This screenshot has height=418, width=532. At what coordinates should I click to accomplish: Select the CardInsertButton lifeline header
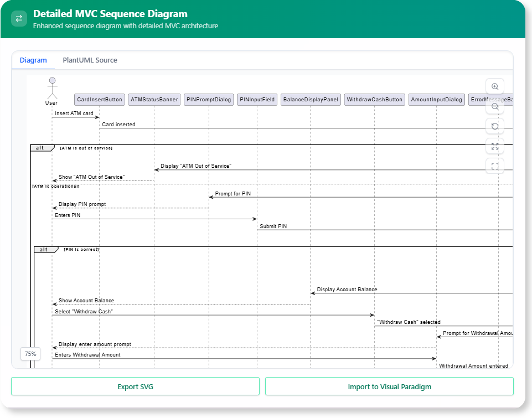point(99,99)
